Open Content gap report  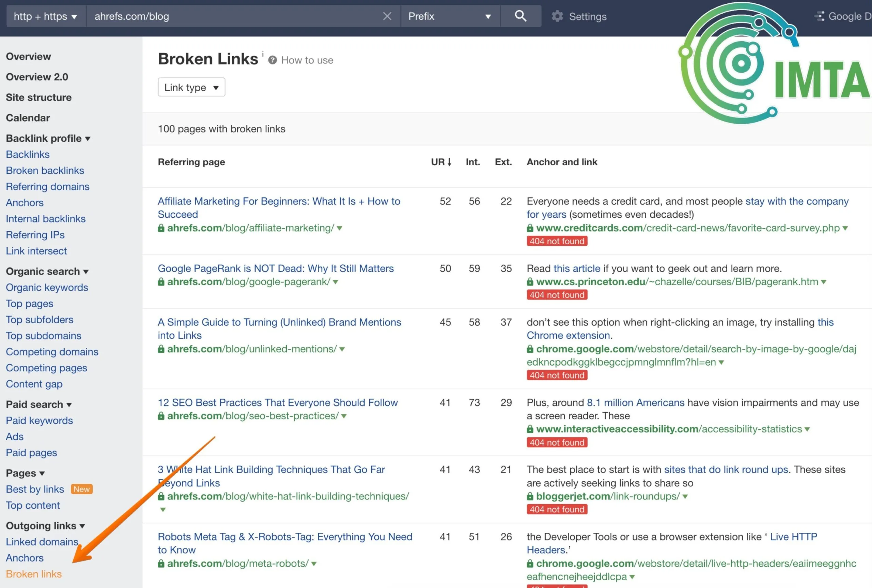pos(34,384)
